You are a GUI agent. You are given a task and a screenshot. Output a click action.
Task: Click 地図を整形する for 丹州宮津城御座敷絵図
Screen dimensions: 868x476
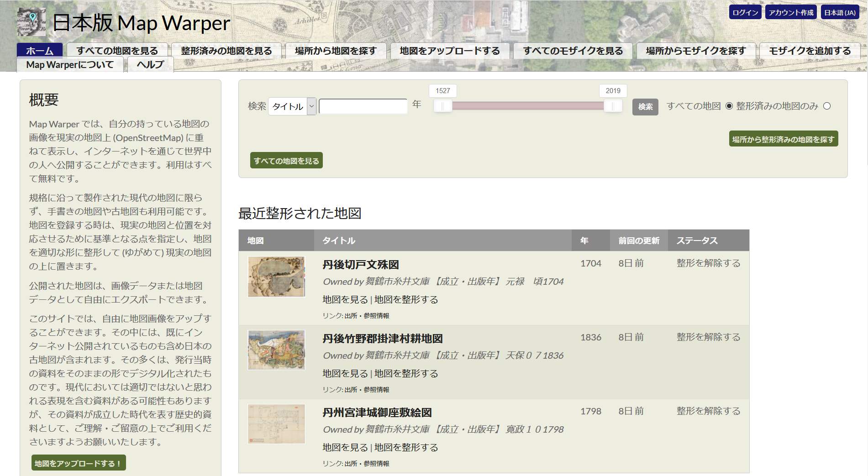(406, 447)
